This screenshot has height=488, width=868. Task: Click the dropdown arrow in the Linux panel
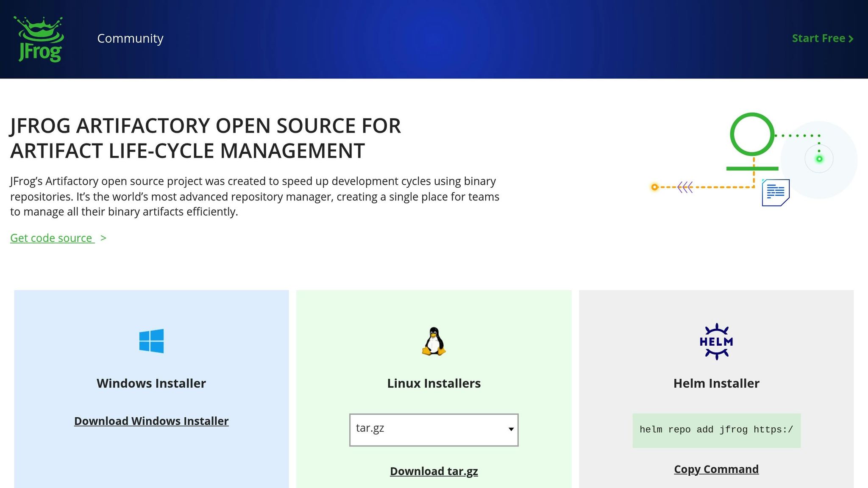point(512,429)
